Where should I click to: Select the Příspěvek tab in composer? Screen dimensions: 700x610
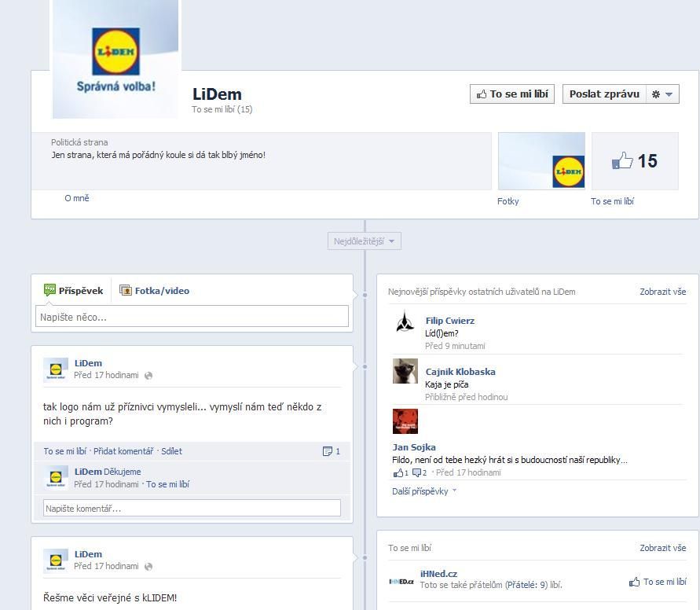click(74, 291)
